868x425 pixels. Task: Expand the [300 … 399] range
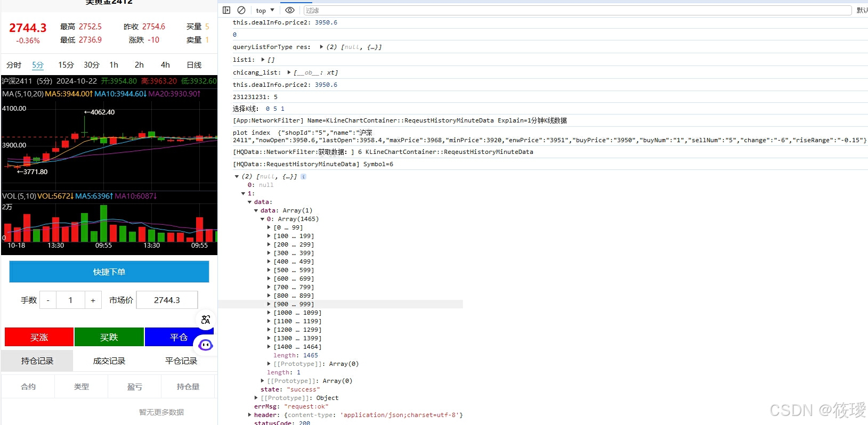(269, 253)
